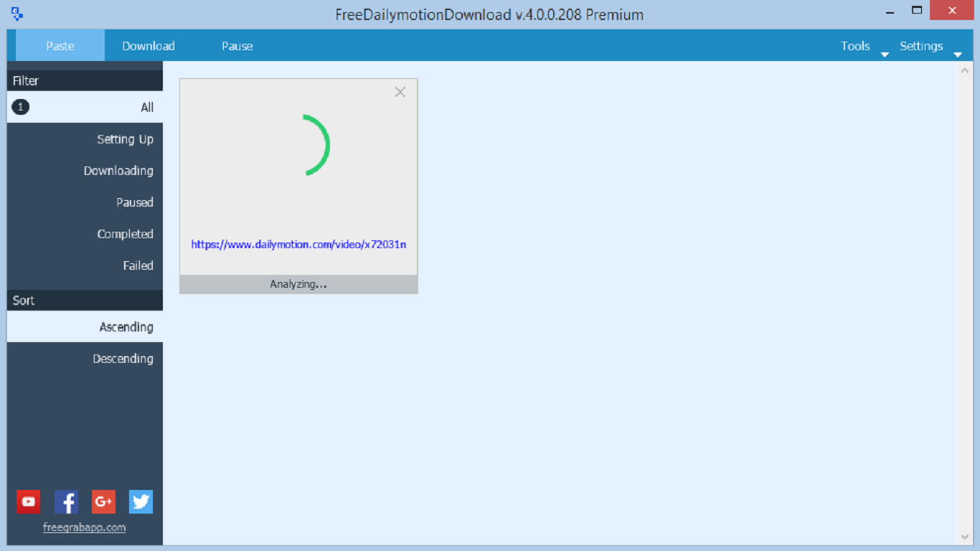The image size is (980, 551).
Task: Click the app logo in title bar
Action: 18,14
